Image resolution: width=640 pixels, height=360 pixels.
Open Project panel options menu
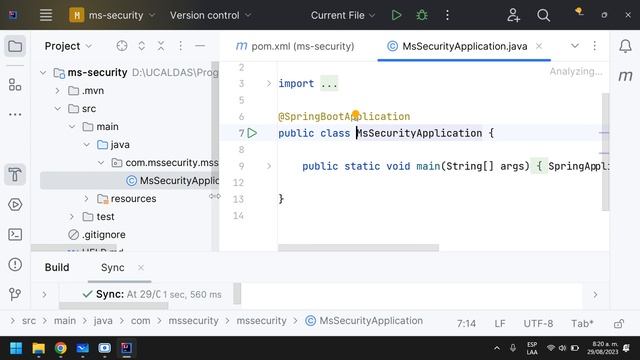tap(180, 46)
